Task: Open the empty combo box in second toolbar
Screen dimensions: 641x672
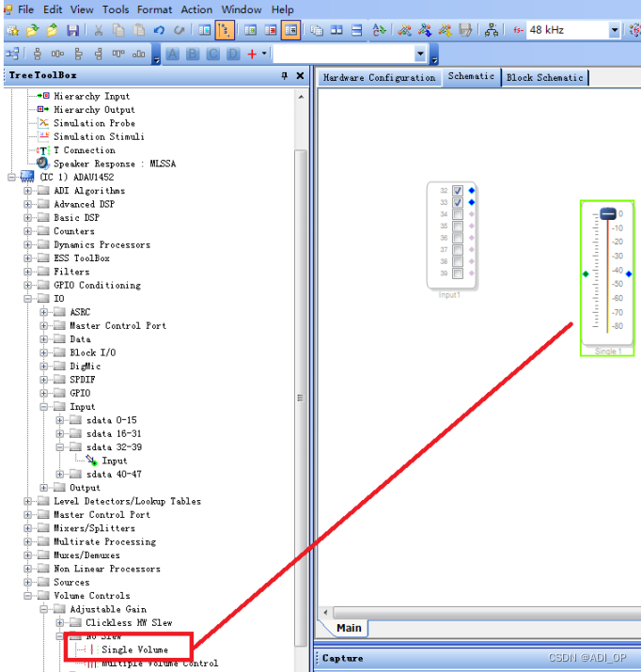Action: click(x=420, y=54)
